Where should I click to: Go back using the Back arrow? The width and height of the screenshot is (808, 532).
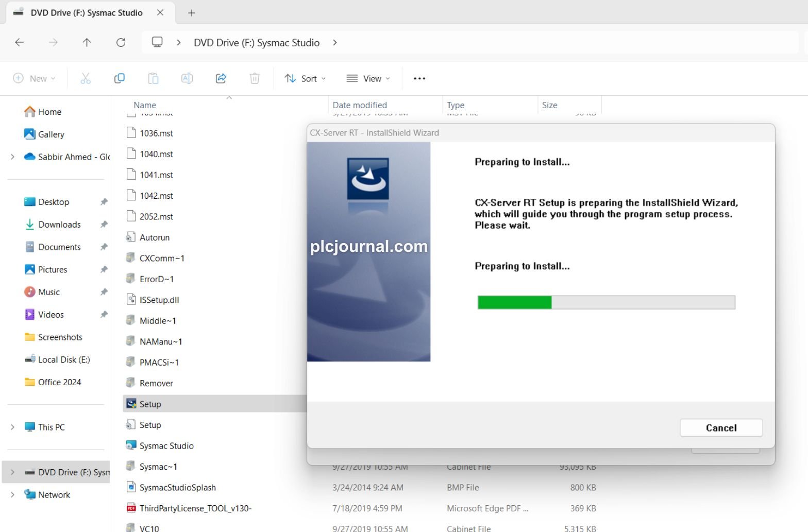(x=20, y=43)
